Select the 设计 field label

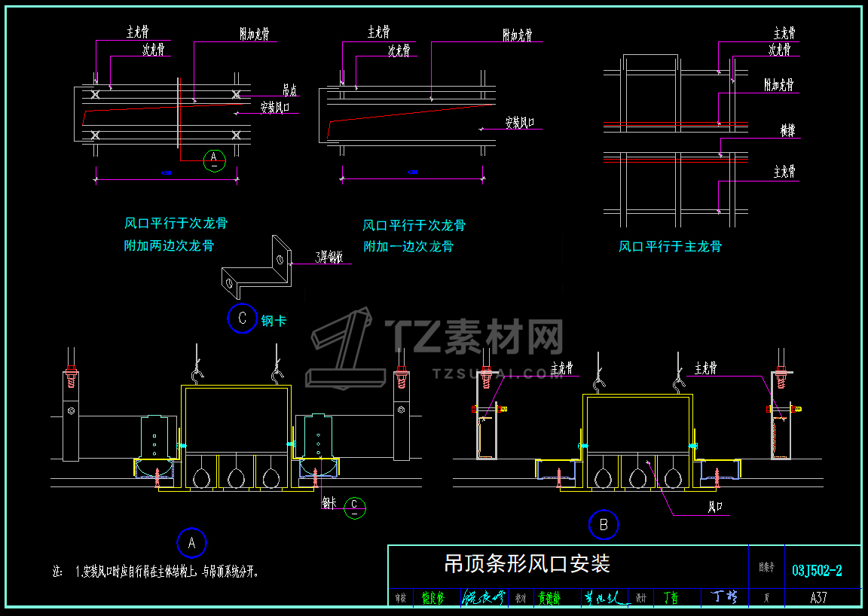pyautogui.click(x=641, y=598)
